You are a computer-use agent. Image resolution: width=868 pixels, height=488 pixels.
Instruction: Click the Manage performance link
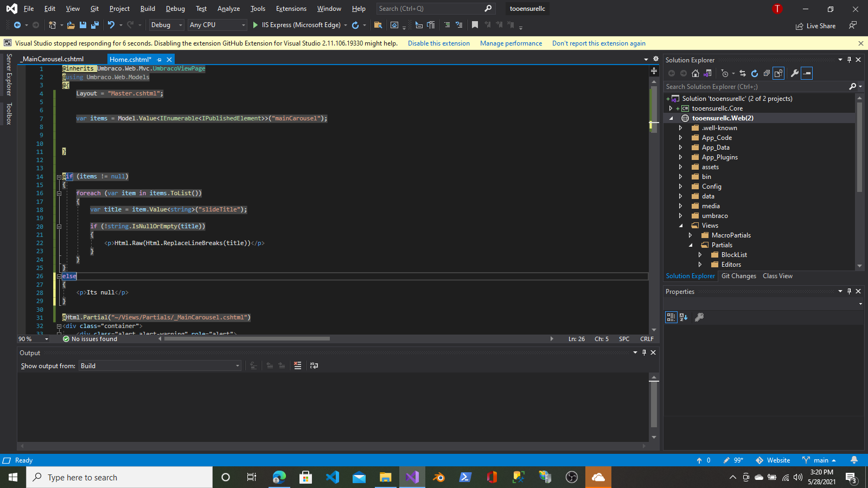click(511, 43)
